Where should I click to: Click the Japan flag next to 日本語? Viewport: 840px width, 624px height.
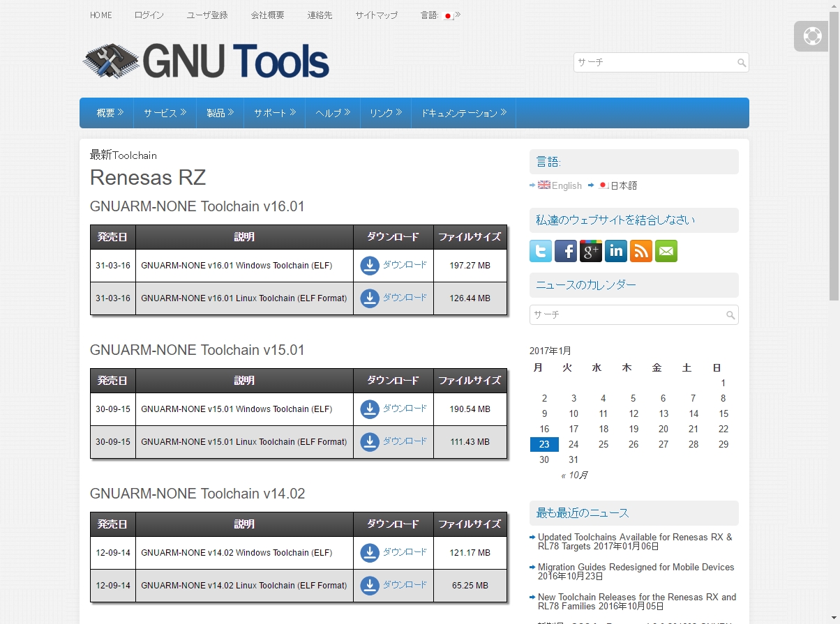click(x=603, y=185)
